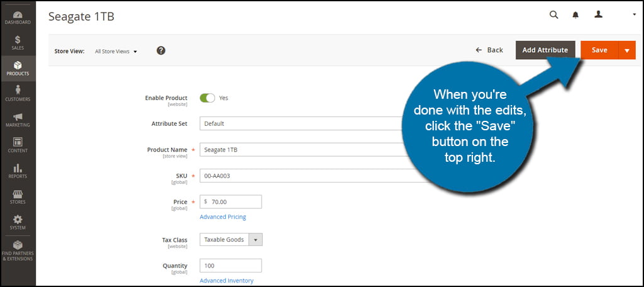Screen dimensions: 644x287
Task: Open Find Partners & Extensions
Action: point(18,250)
